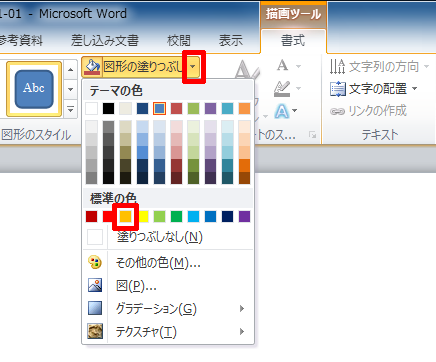
Task: Open the 参考資料 tab
Action: pos(21,41)
